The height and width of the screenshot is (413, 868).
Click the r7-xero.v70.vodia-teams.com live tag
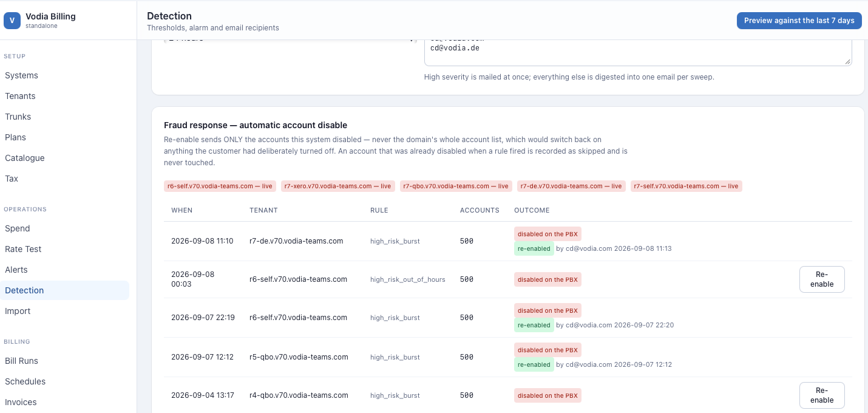[338, 186]
